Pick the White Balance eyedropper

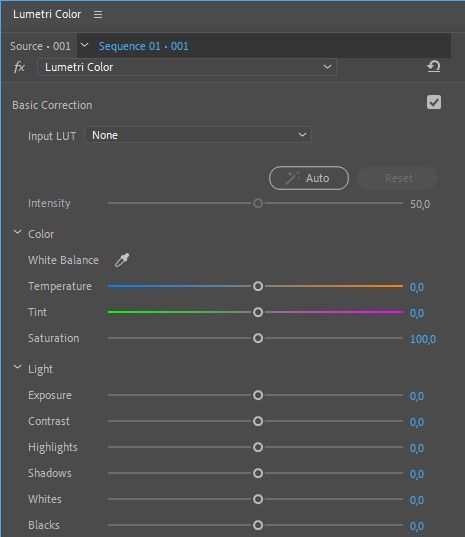click(122, 260)
